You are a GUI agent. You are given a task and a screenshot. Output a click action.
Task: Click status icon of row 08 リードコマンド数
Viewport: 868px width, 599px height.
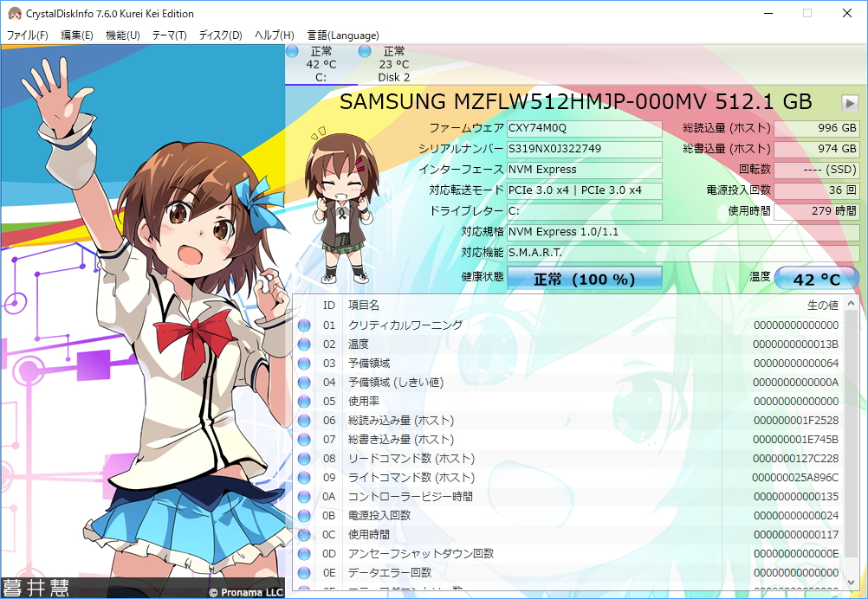[x=304, y=459]
